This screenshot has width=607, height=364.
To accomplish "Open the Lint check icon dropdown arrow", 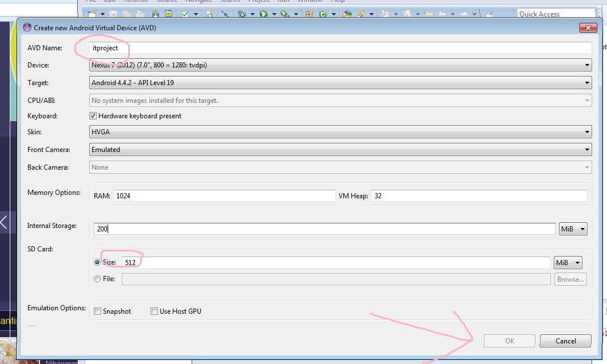I will (196, 14).
